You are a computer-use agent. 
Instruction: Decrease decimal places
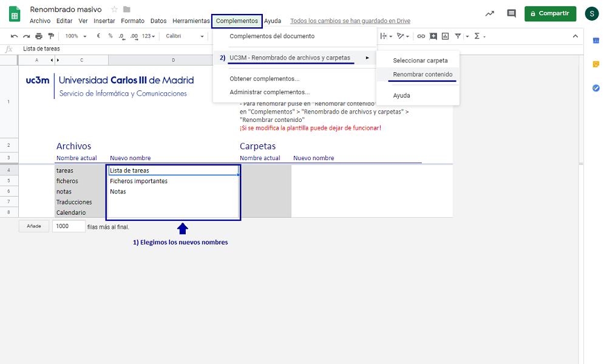(121, 36)
